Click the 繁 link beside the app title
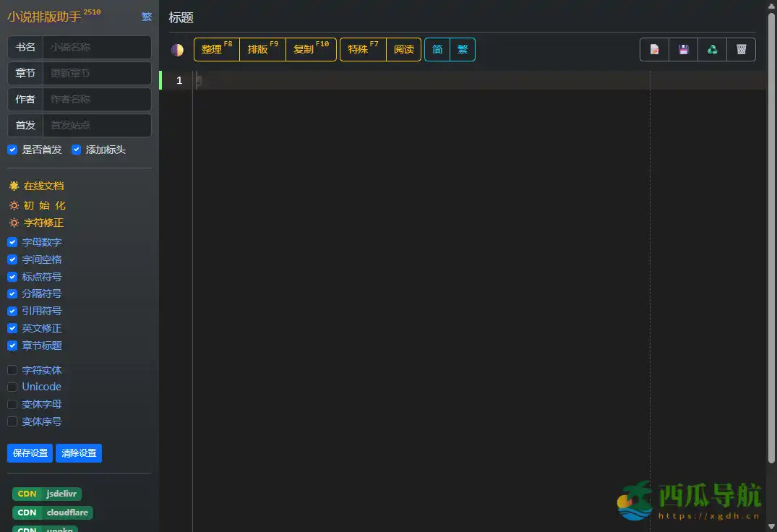 [x=147, y=17]
